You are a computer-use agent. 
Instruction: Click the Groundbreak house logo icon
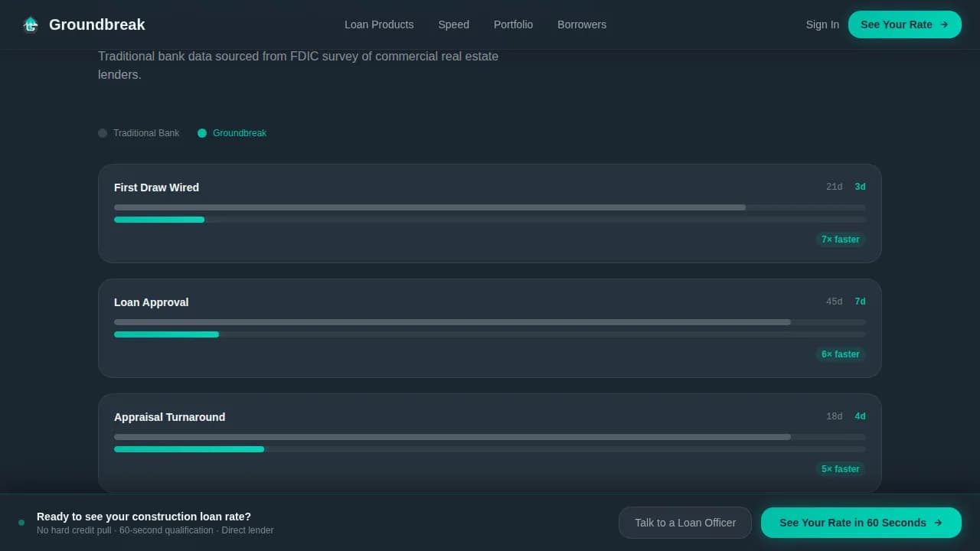pos(31,24)
